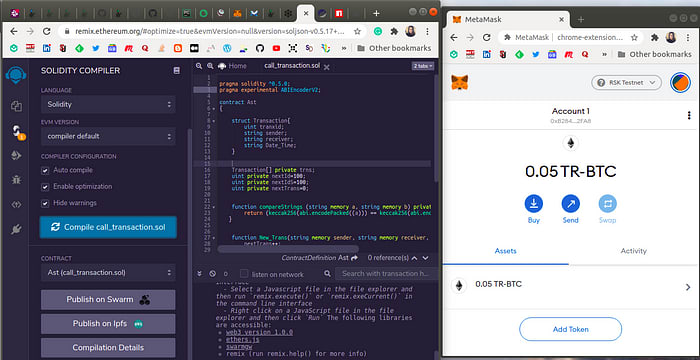The height and width of the screenshot is (360, 700).
Task: Uncheck Enable optimization
Action: point(45,187)
